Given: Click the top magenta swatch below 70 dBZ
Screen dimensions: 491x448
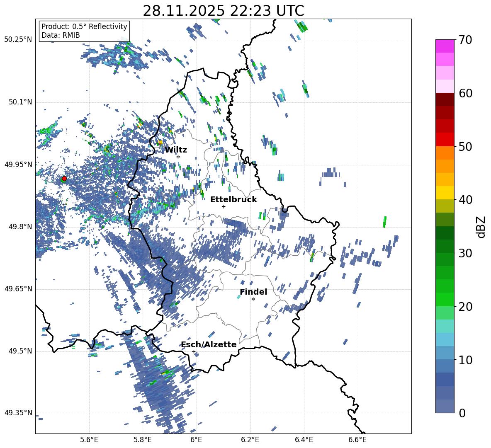Looking at the screenshot, I should pyautogui.click(x=445, y=46).
